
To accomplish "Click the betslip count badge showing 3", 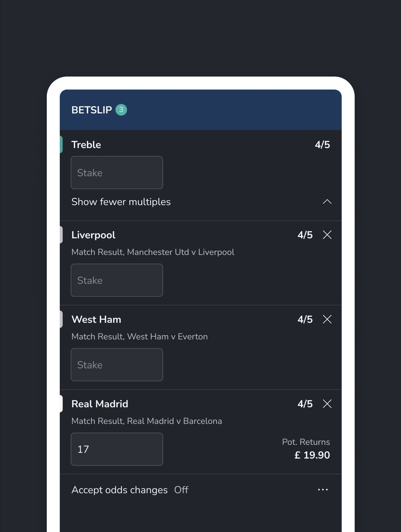I will (x=121, y=110).
